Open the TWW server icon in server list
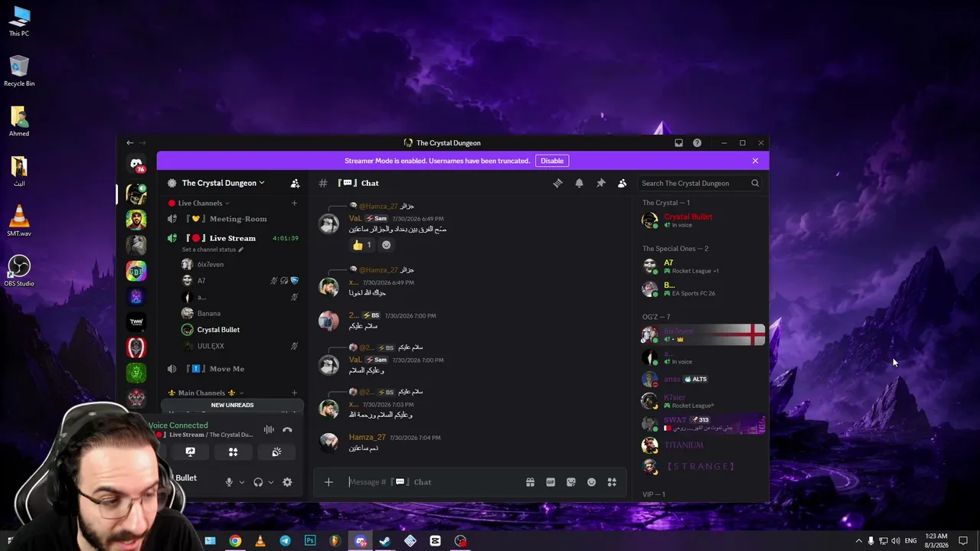The image size is (980, 551). (136, 322)
